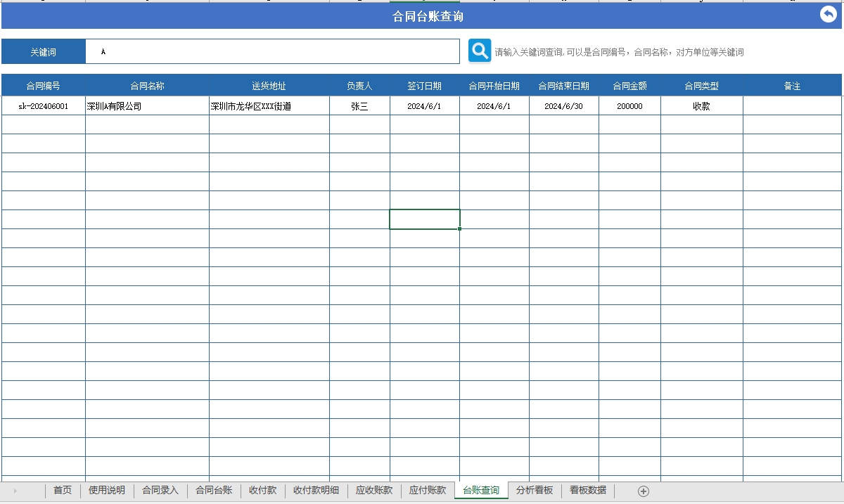
Task: Open the 合同台账 sheet tab
Action: [x=214, y=490]
